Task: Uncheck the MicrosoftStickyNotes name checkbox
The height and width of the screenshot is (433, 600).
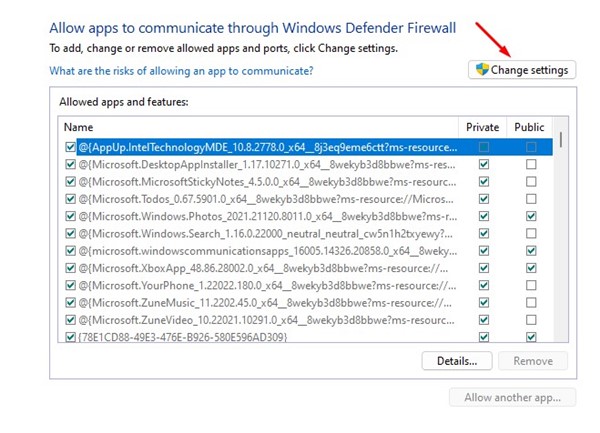Action: pyautogui.click(x=70, y=182)
